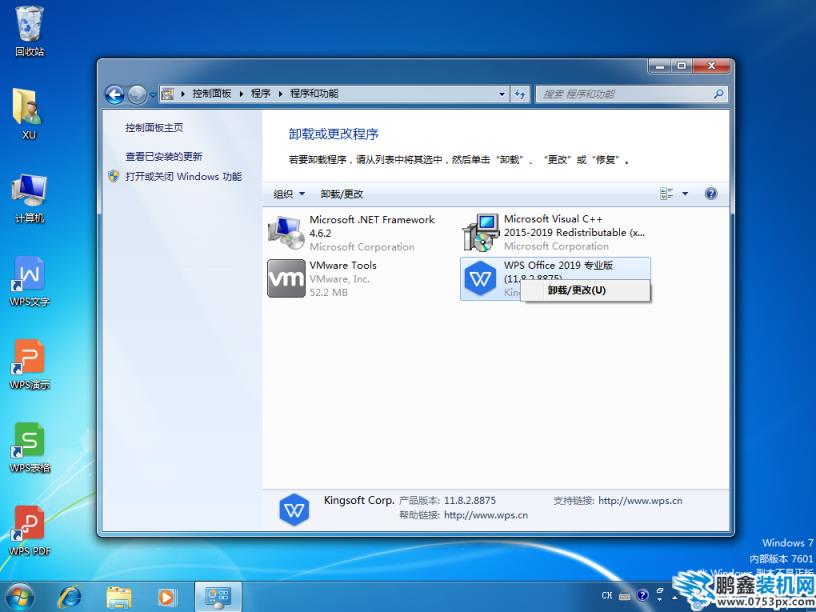
Task: Click the 产品版本 11.8.2.8875 value
Action: (x=470, y=501)
